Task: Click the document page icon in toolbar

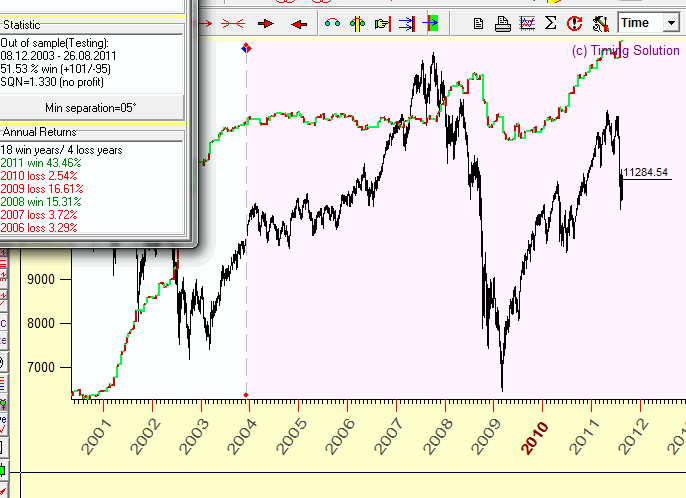Action: tap(479, 22)
